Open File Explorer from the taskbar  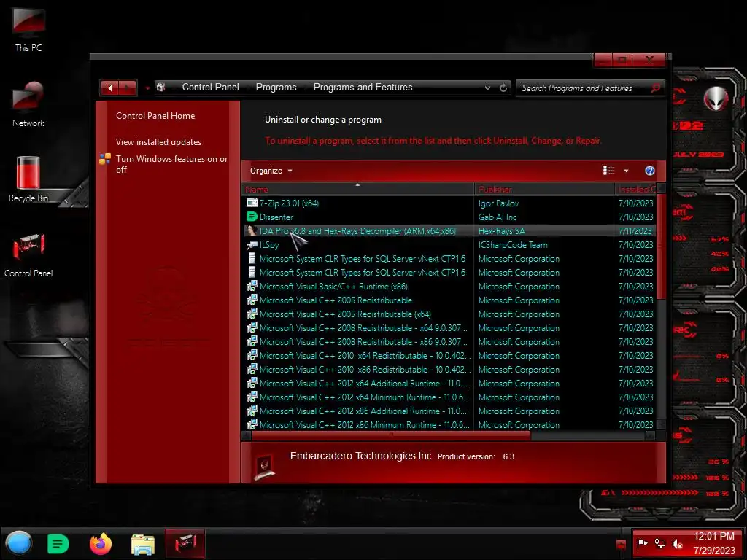(x=142, y=544)
